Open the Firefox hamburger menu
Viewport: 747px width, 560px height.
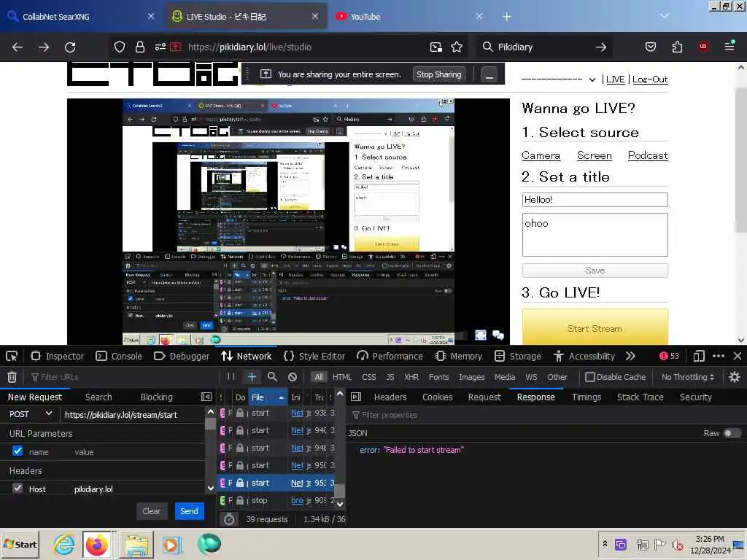(x=729, y=47)
